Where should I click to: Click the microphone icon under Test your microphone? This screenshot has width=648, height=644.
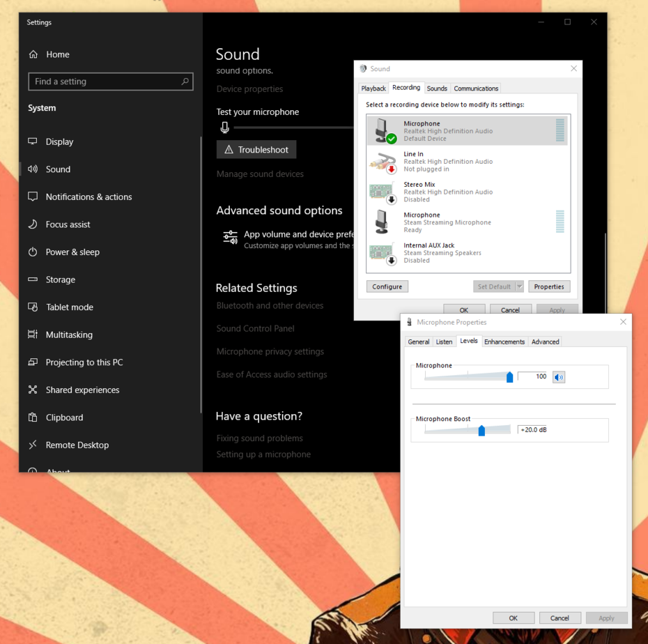[x=225, y=128]
